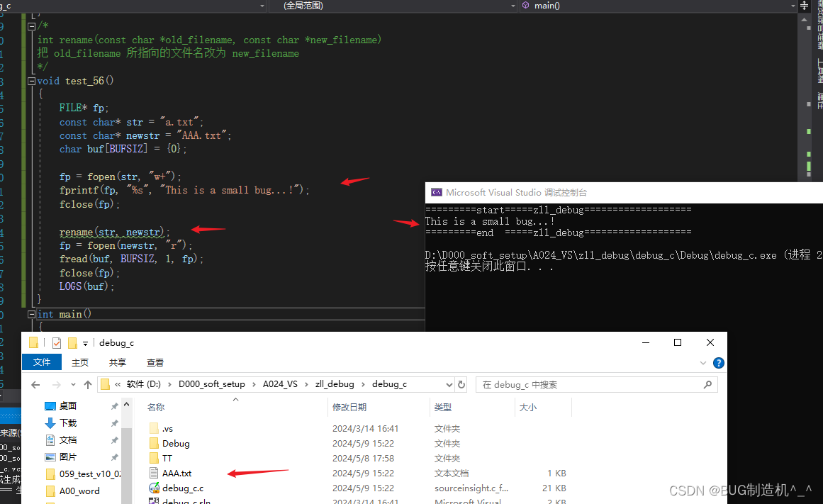Open the 共享 ribbon tab
823x504 pixels.
pyautogui.click(x=118, y=363)
